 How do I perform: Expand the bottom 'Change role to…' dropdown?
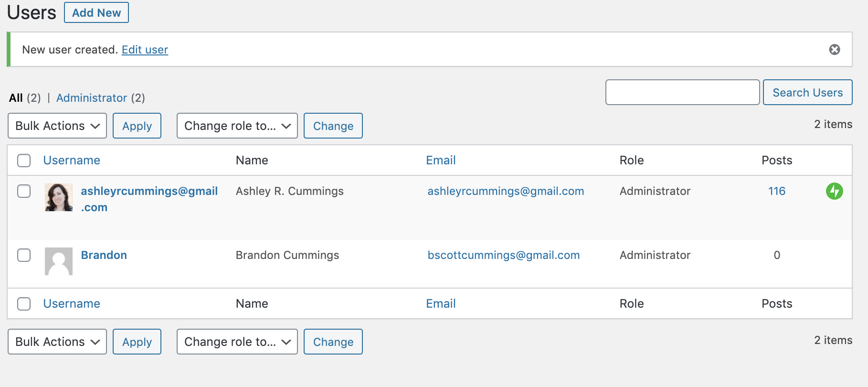[x=237, y=342]
